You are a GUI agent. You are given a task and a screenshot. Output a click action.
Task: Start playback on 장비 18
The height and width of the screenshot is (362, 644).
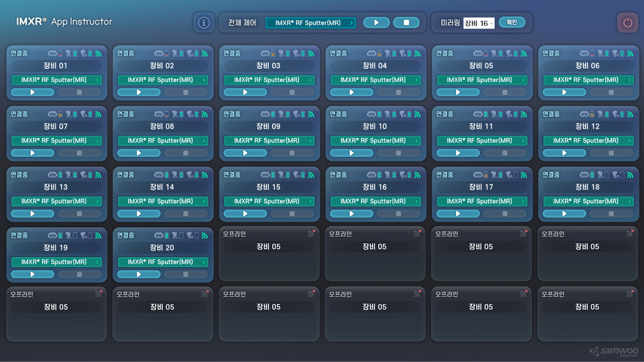(564, 214)
